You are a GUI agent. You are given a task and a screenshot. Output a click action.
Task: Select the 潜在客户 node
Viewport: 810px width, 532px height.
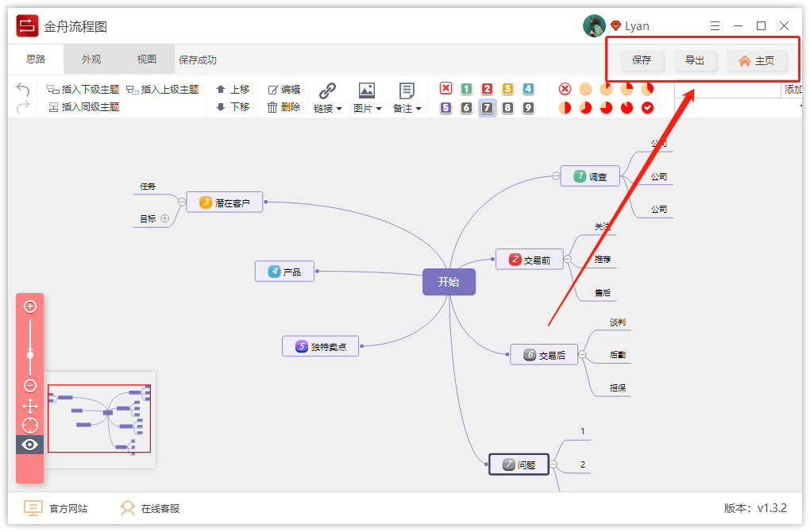point(224,202)
